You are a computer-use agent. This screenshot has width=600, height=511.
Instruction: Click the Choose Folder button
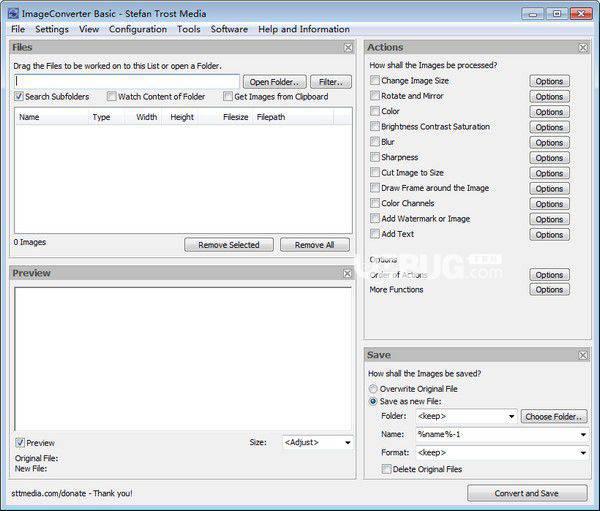[554, 416]
